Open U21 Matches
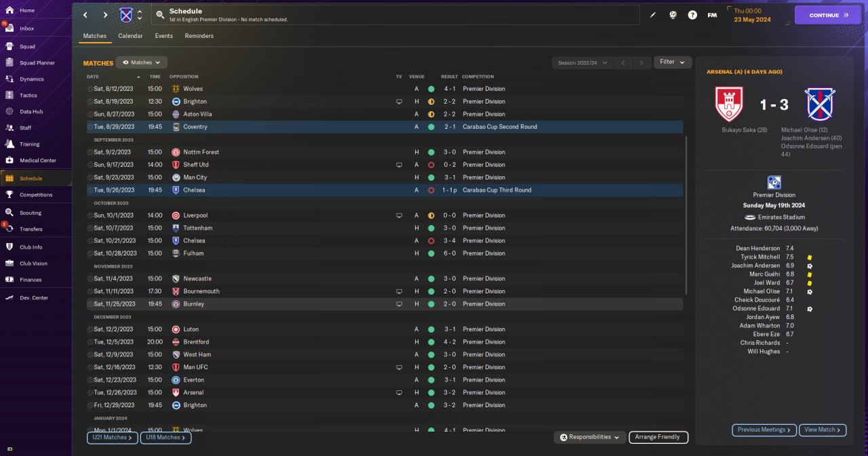This screenshot has width=868, height=456. coord(113,438)
